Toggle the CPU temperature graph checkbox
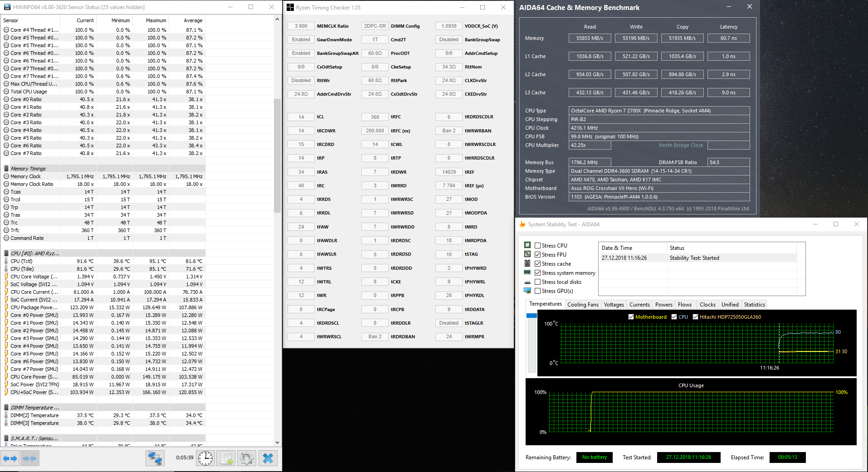This screenshot has height=472, width=868. point(674,317)
